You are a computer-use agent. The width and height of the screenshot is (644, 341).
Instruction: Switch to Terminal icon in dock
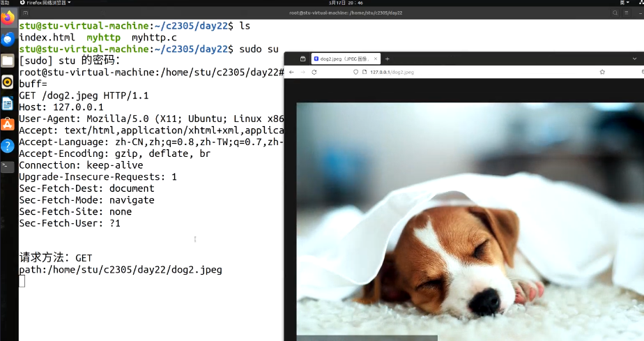click(7, 167)
